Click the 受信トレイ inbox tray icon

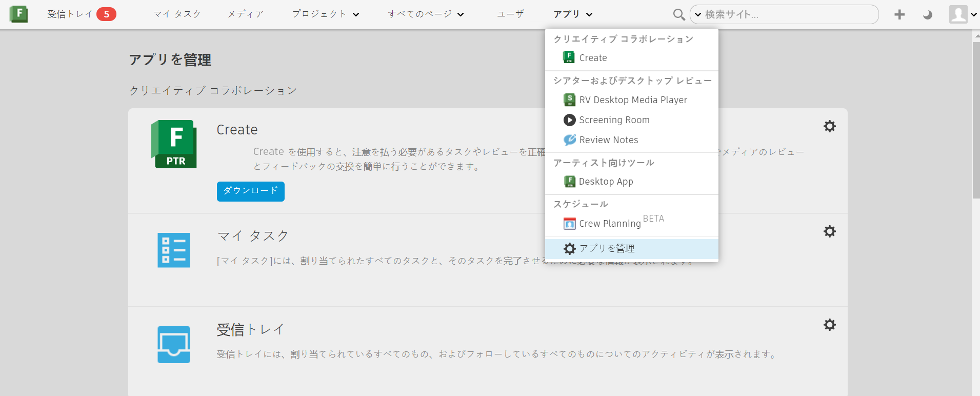[174, 345]
